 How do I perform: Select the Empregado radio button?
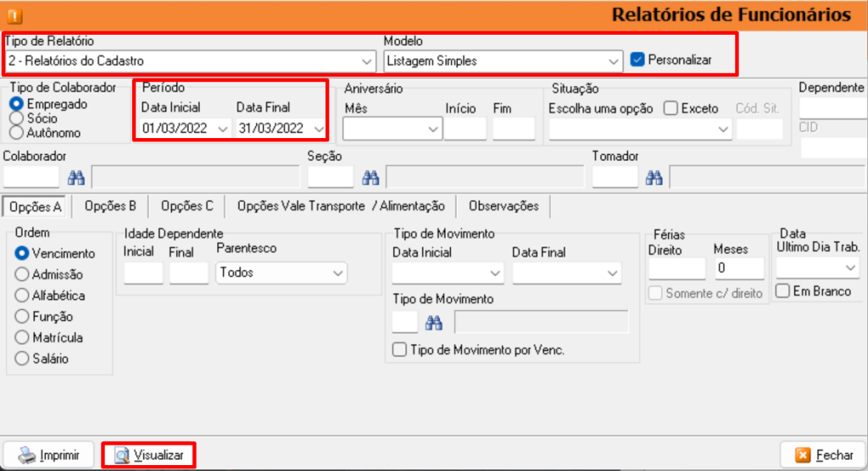(x=17, y=104)
